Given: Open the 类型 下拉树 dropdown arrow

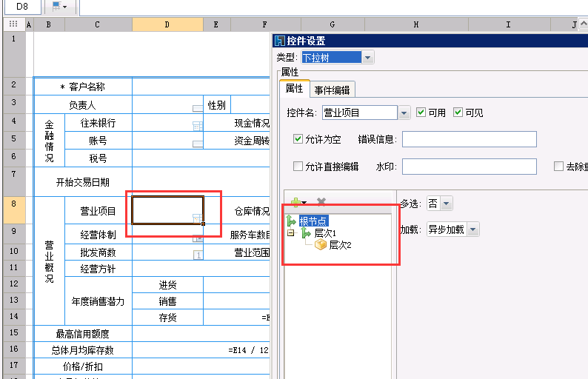Looking at the screenshot, I should [x=368, y=57].
